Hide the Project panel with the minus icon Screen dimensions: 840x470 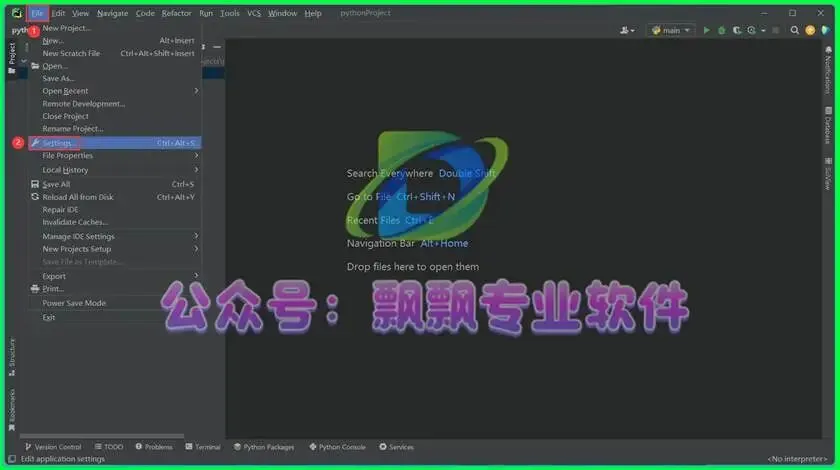coord(217,47)
